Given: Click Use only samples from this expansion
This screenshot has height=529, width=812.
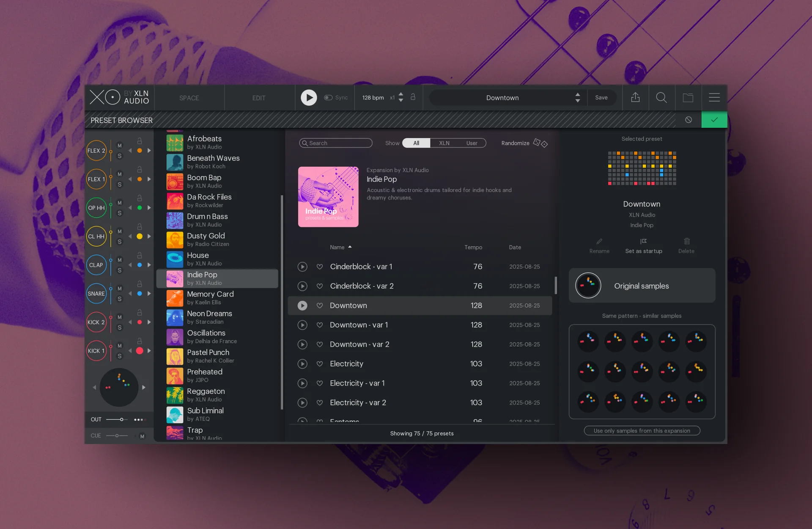Looking at the screenshot, I should [642, 430].
